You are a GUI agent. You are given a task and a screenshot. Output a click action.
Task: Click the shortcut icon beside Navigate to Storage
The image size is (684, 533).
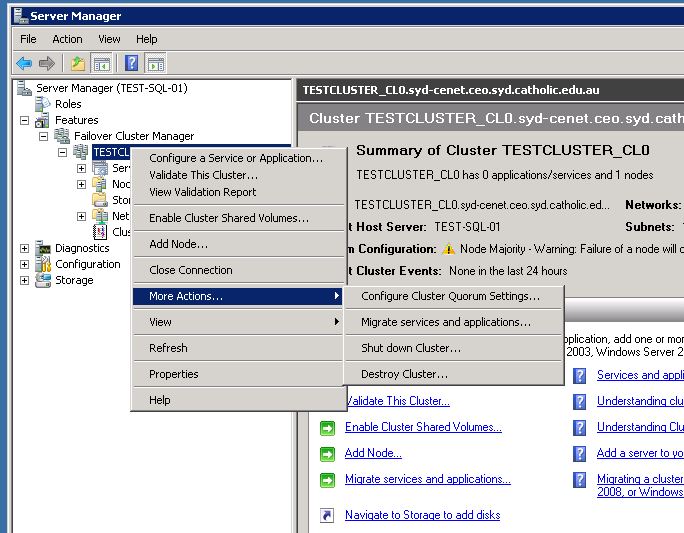point(327,515)
